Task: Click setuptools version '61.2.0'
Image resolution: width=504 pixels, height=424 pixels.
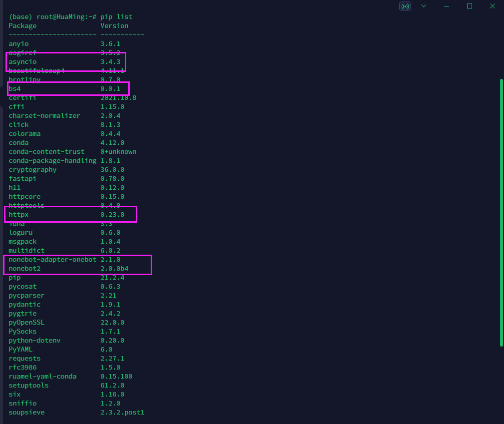Action: click(112, 386)
